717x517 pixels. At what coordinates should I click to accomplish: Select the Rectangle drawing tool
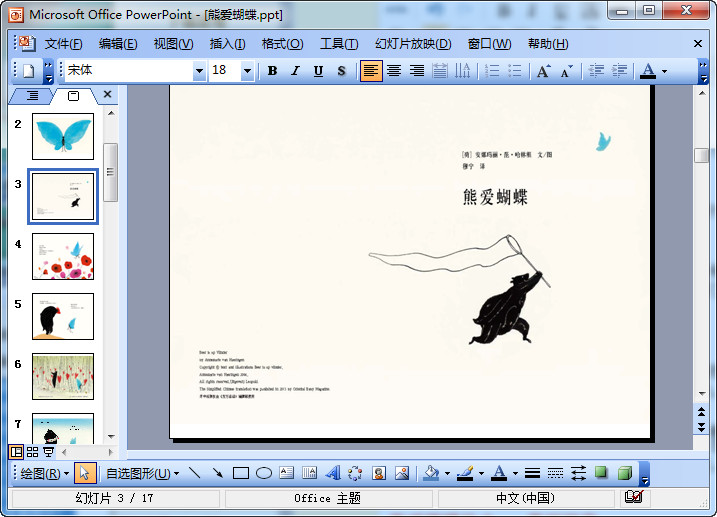[241, 473]
